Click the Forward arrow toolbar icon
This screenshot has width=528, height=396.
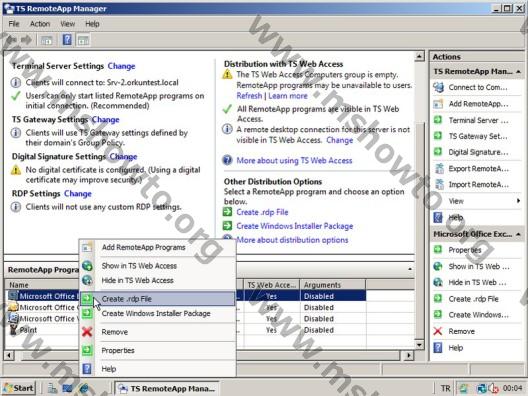point(26,40)
